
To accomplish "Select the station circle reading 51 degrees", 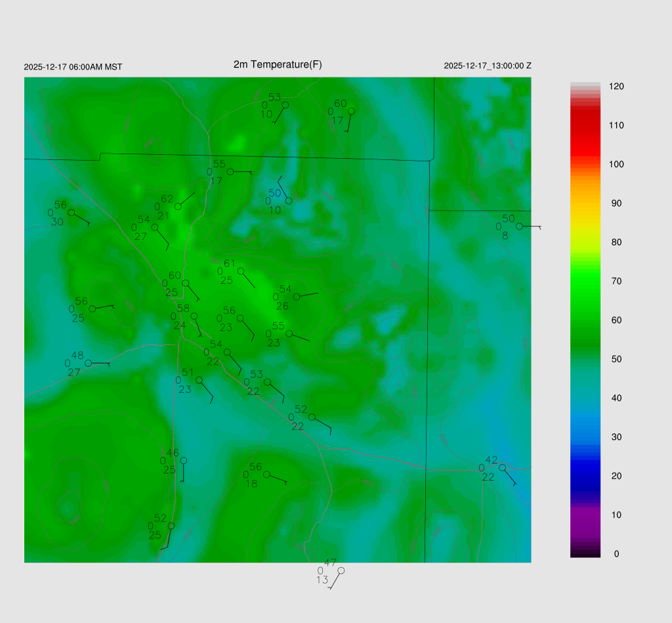I will [x=199, y=380].
